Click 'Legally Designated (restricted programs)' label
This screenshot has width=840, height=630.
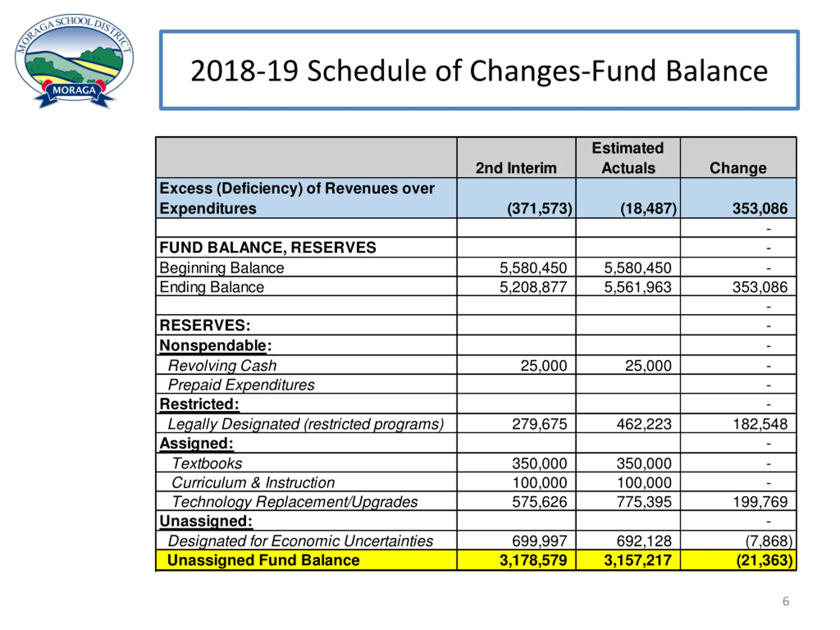[306, 424]
